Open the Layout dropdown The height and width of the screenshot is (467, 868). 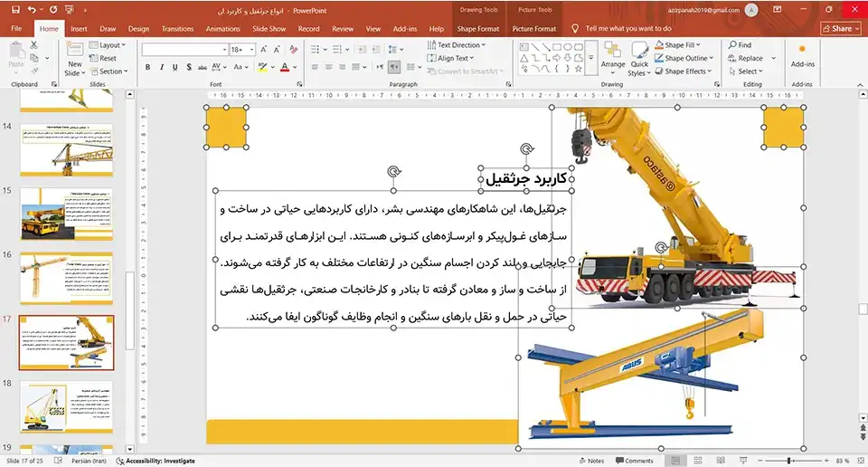(108, 45)
